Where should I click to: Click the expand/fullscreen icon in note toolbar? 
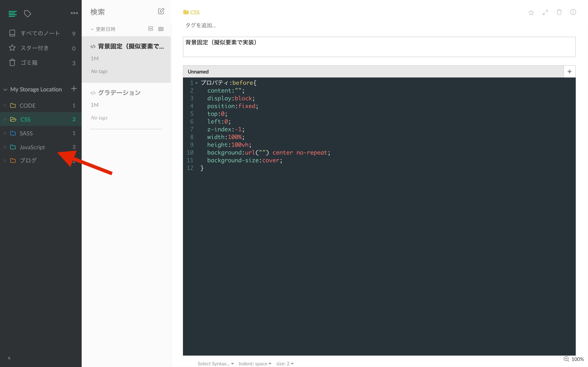point(545,12)
